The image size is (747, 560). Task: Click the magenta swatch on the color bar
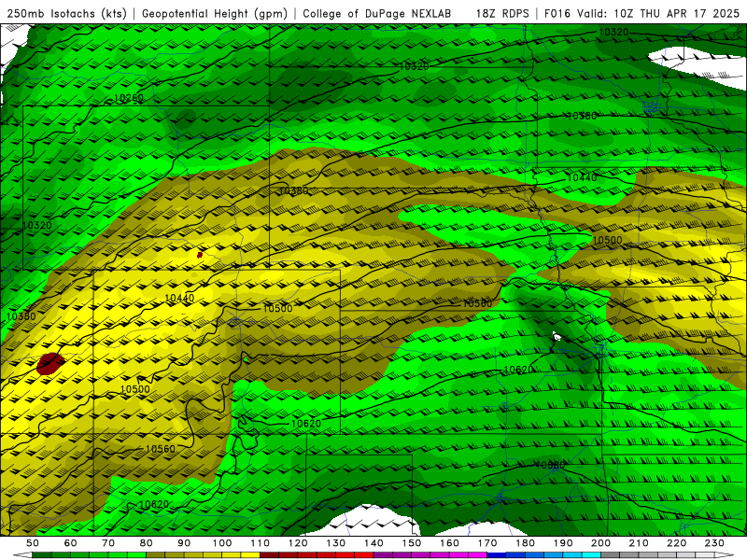(478, 555)
